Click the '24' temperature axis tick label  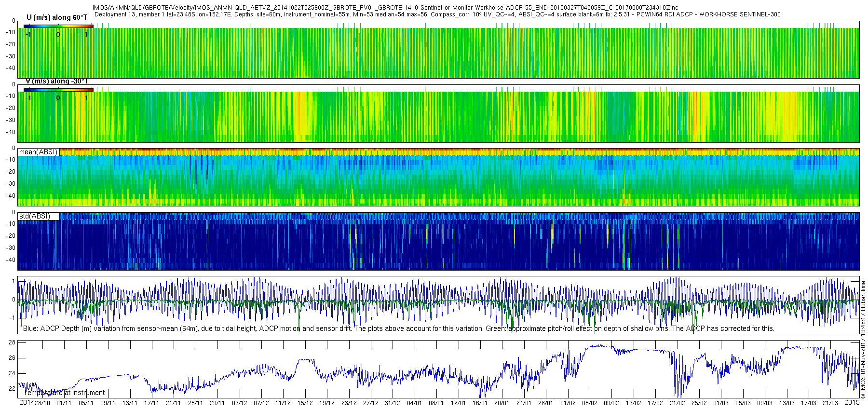[x=12, y=373]
